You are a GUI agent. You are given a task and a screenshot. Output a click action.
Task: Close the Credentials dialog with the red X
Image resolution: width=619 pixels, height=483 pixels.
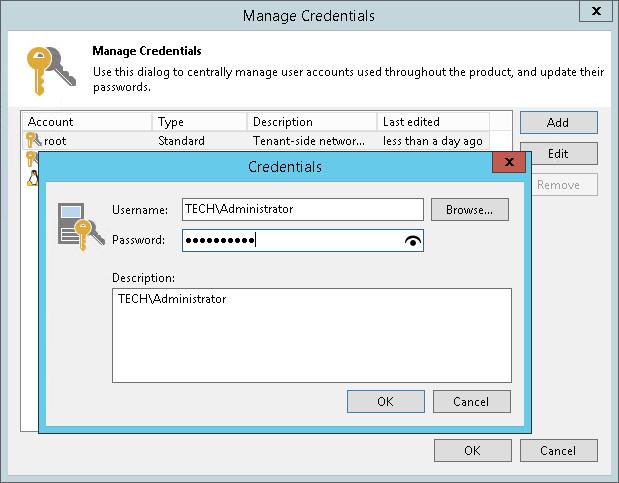[x=510, y=161]
